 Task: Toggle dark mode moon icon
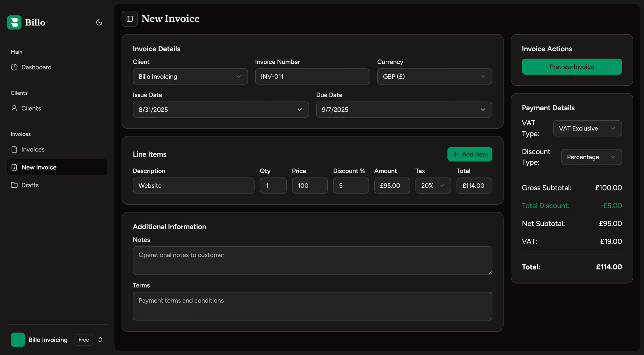99,22
